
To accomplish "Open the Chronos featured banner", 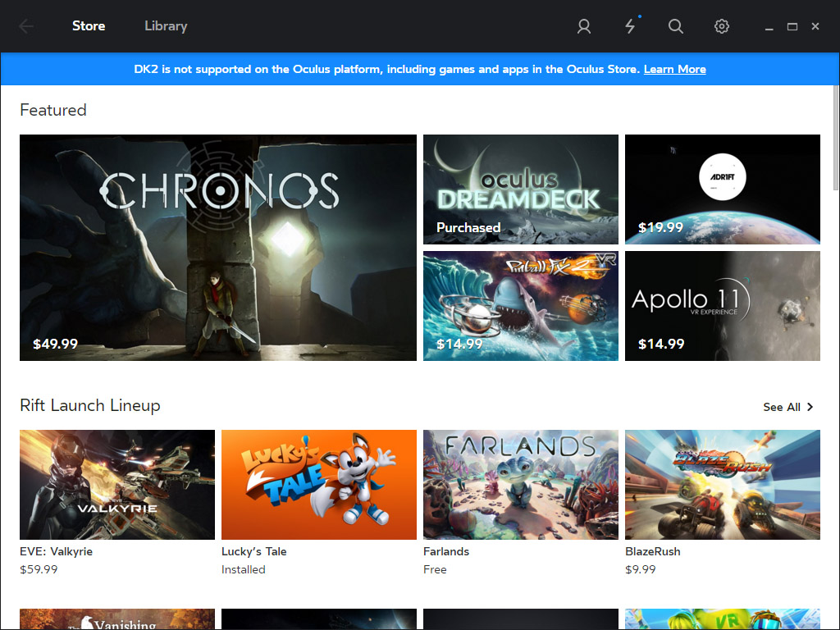I will 218,248.
